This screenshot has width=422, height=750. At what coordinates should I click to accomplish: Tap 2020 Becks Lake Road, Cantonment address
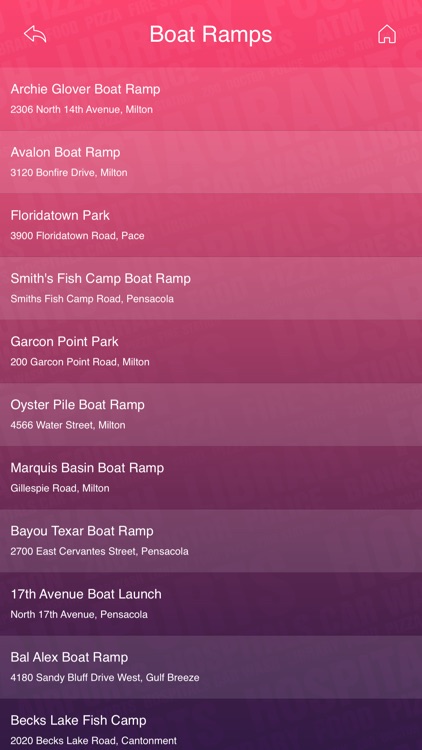pos(93,741)
